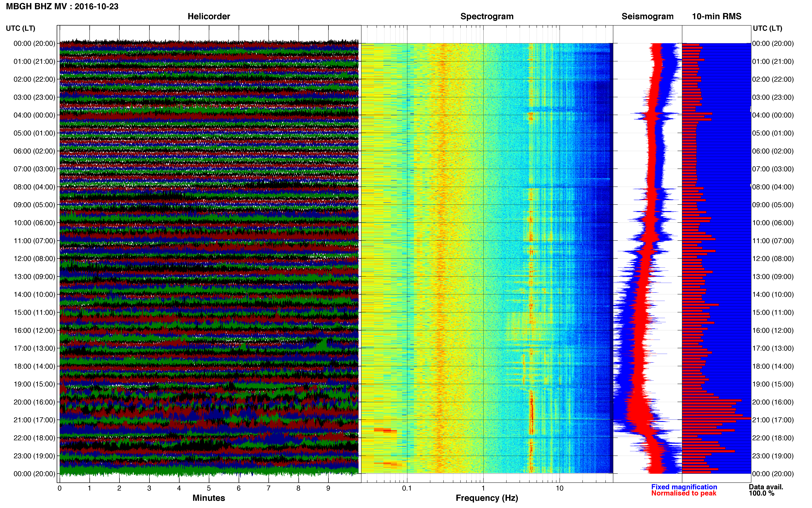Click left time label '20:00 (16:00)'

tap(34, 402)
